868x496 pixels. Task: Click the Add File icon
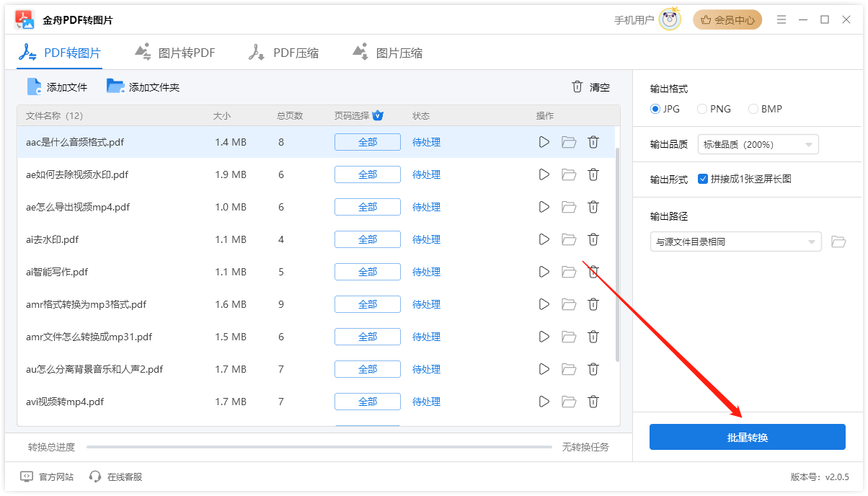(35, 87)
